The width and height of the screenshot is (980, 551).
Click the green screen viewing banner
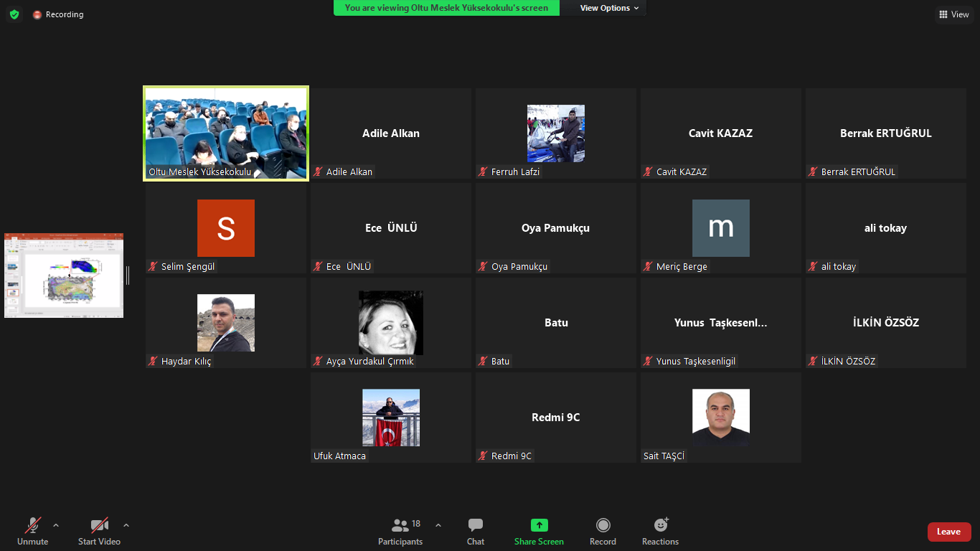446,8
